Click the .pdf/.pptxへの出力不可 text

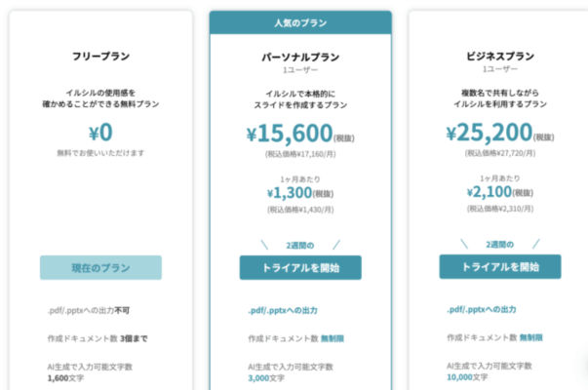pos(88,311)
